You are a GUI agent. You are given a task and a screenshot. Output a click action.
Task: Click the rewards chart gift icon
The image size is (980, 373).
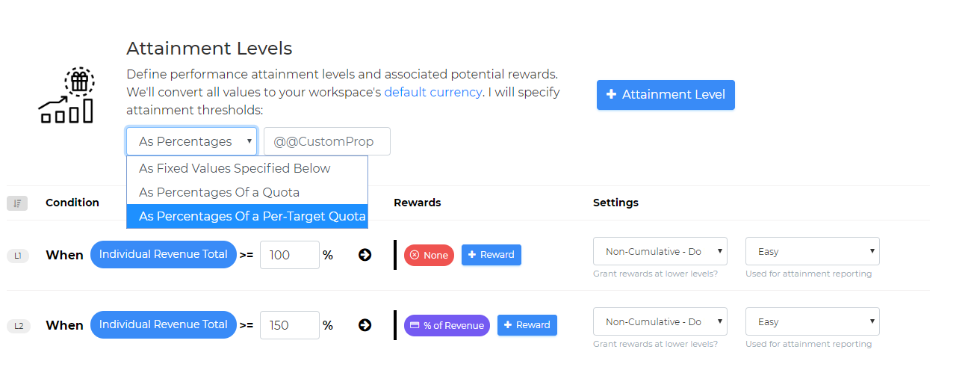click(x=66, y=96)
